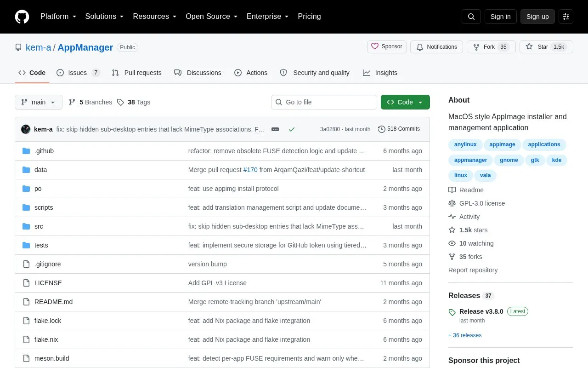The width and height of the screenshot is (588, 368).
Task: Expand the Platform menu
Action: point(58,17)
